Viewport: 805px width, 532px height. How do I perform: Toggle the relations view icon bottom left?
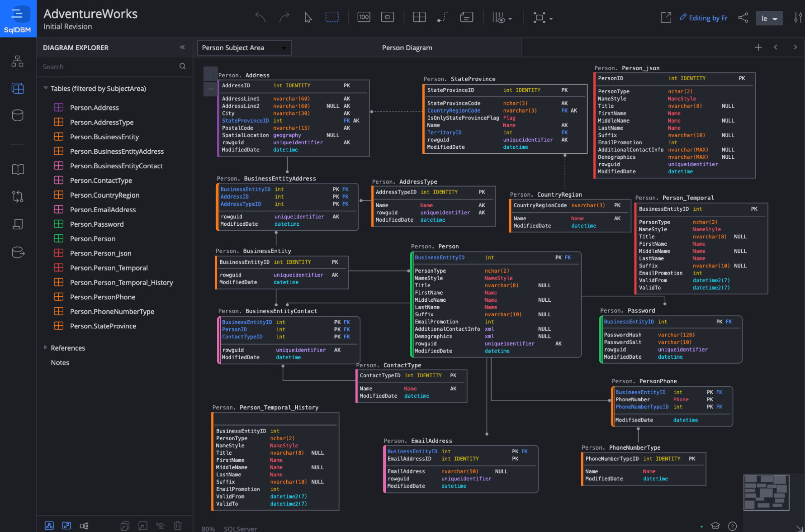pyautogui.click(x=49, y=526)
